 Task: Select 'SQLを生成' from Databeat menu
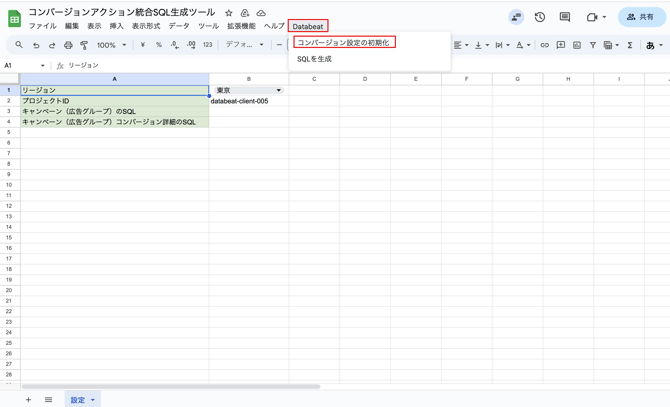314,59
